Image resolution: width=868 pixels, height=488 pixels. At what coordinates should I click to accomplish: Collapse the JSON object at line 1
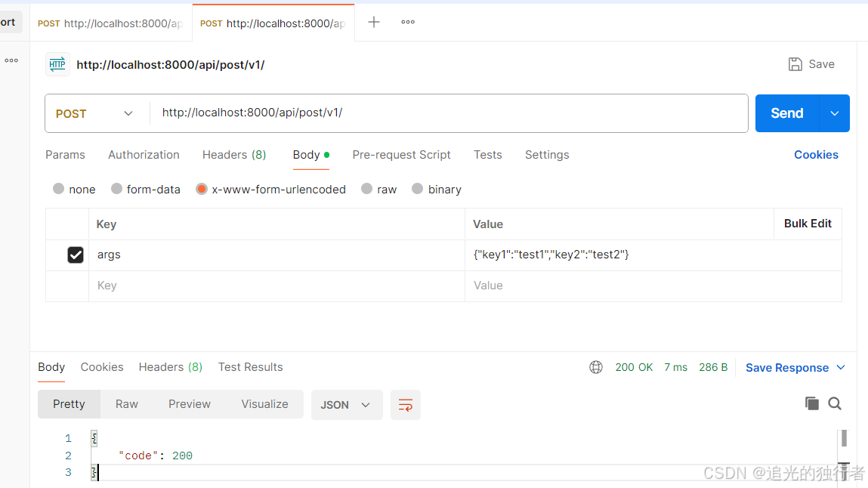pos(94,438)
